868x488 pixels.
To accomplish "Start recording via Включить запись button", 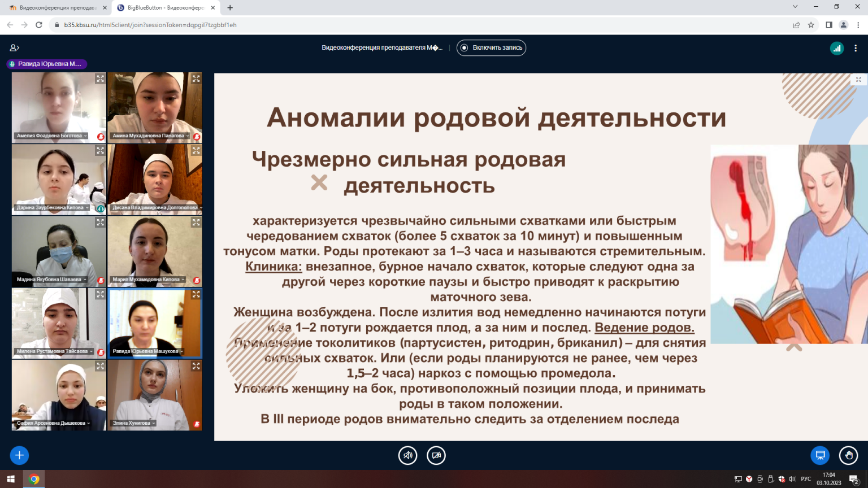I will pos(491,48).
